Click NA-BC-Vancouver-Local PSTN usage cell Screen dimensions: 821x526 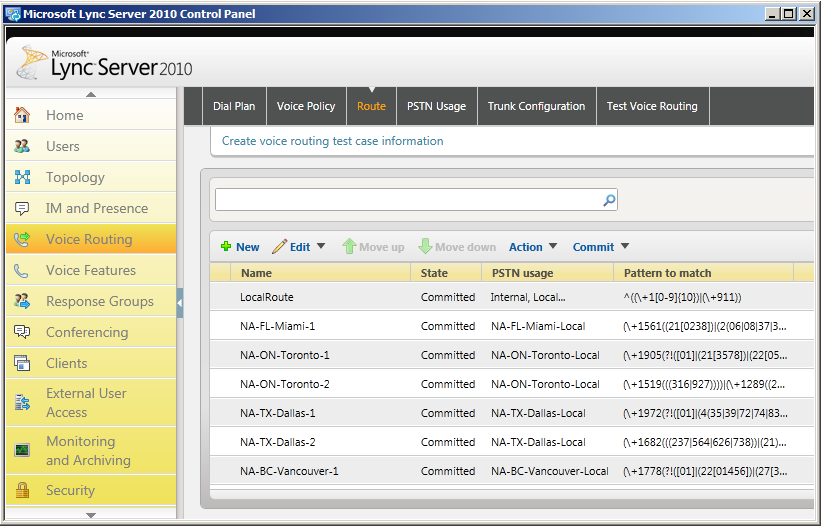tap(550, 471)
